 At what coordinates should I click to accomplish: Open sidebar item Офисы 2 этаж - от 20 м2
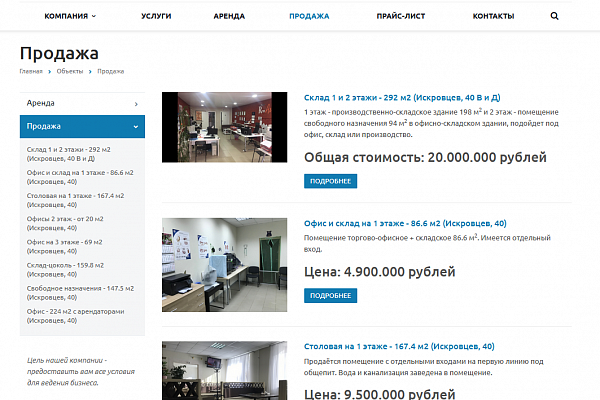pyautogui.click(x=65, y=223)
